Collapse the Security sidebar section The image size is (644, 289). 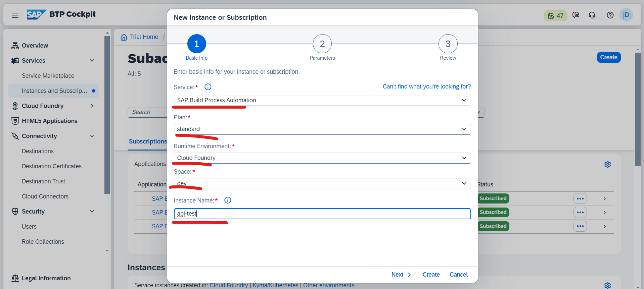[92, 212]
